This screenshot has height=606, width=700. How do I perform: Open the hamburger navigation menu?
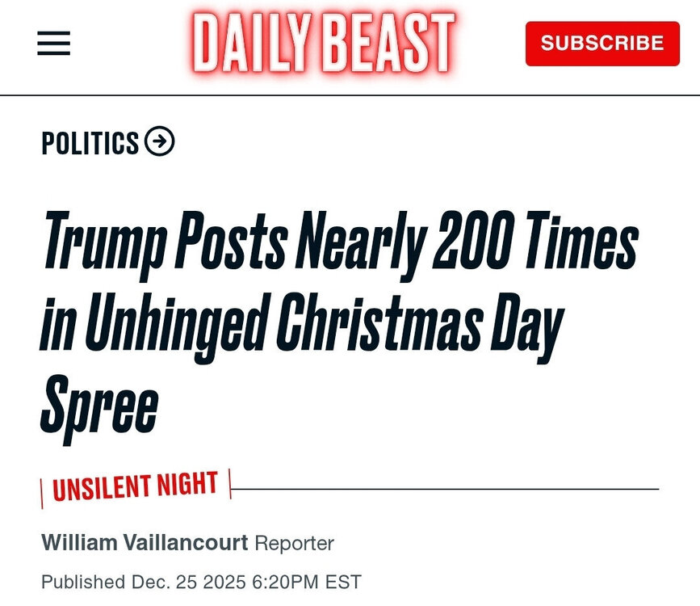coord(54,43)
